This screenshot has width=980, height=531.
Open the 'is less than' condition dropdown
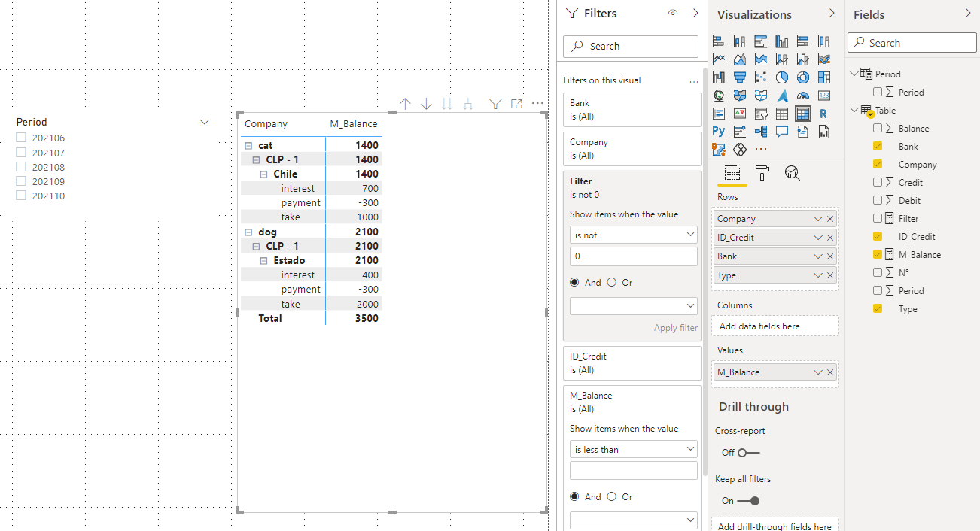coord(634,449)
